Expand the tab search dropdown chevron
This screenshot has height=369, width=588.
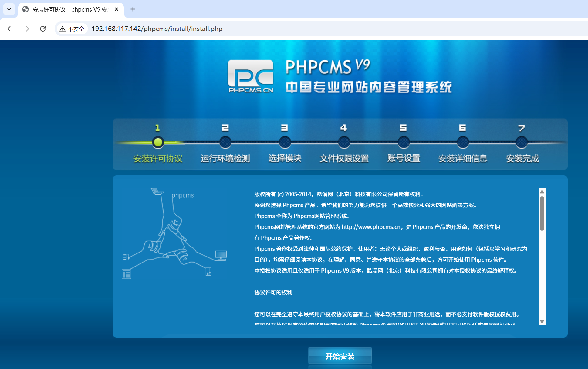click(x=9, y=9)
